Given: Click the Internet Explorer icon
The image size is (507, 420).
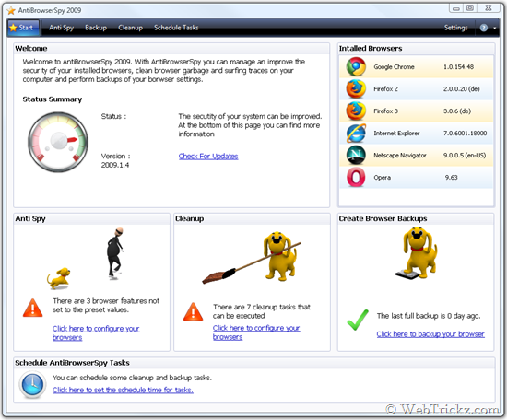Looking at the screenshot, I should 356,134.
